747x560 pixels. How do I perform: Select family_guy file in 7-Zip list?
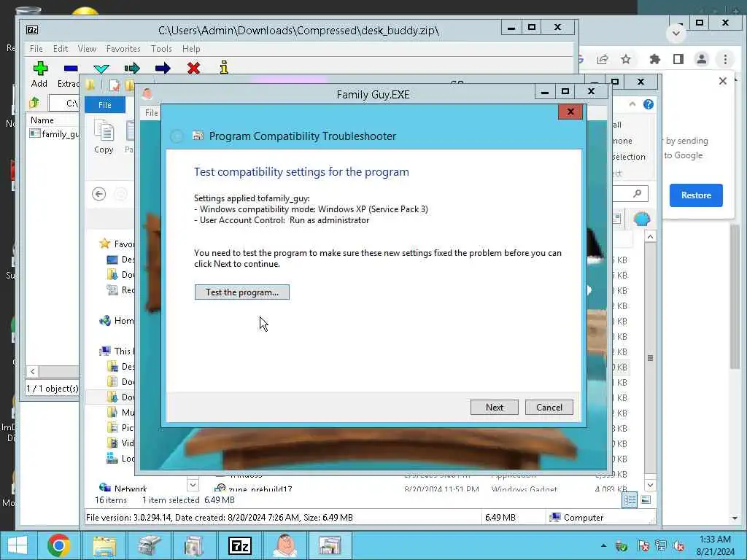54,134
